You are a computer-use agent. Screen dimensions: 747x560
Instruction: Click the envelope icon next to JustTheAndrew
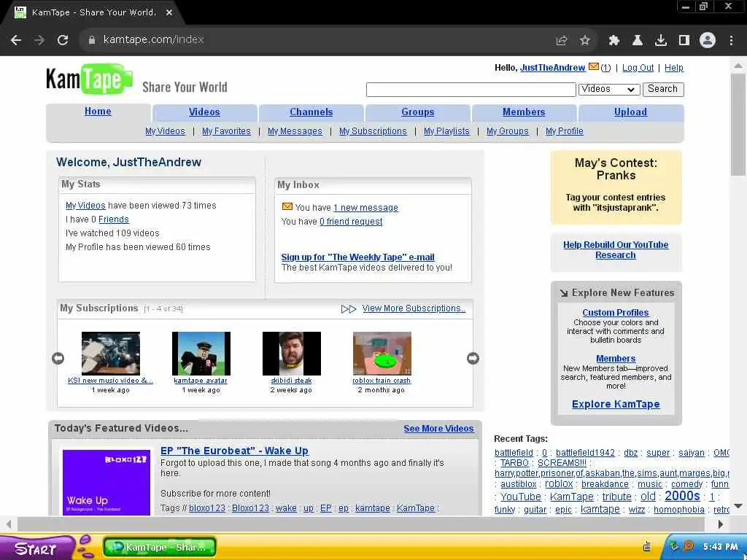click(x=594, y=67)
